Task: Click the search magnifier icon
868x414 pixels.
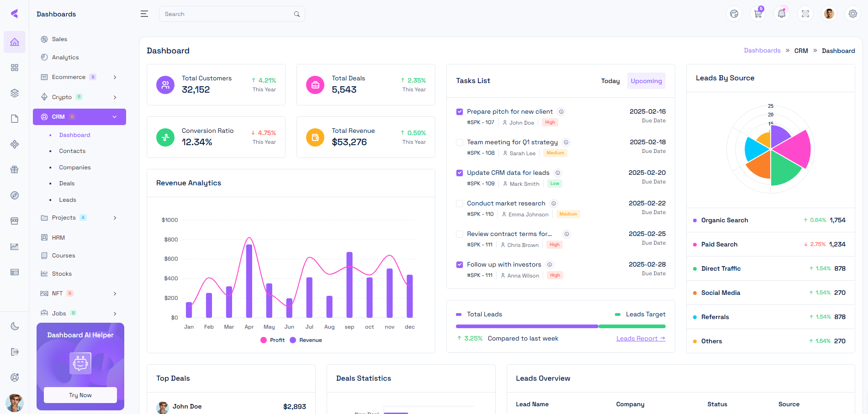Action: pyautogui.click(x=297, y=14)
